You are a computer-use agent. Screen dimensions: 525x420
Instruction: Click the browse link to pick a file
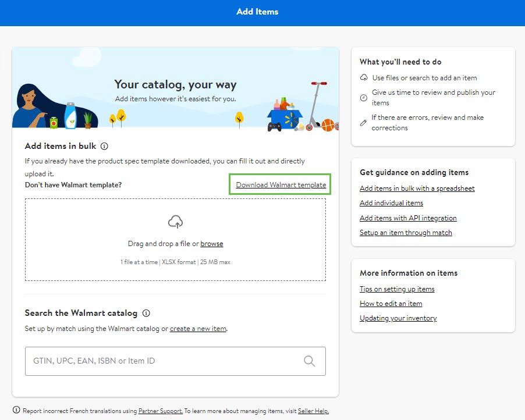point(212,244)
